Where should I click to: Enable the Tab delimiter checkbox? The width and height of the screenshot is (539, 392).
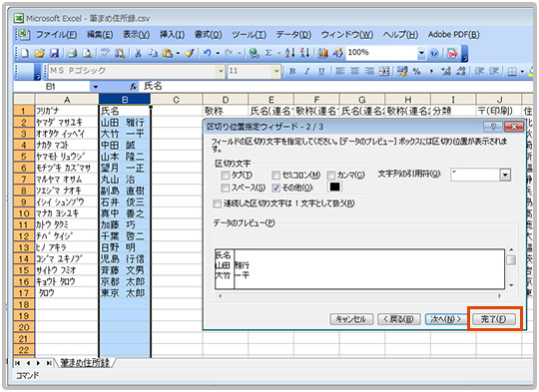point(226,176)
